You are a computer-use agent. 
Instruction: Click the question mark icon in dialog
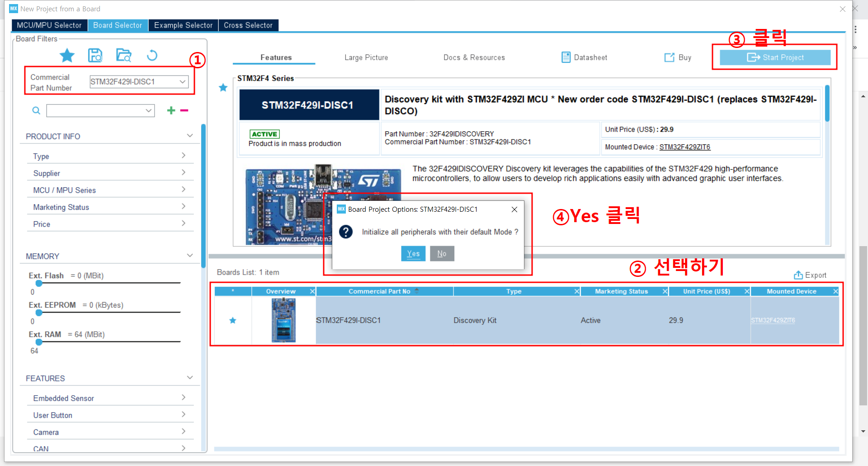click(x=346, y=232)
